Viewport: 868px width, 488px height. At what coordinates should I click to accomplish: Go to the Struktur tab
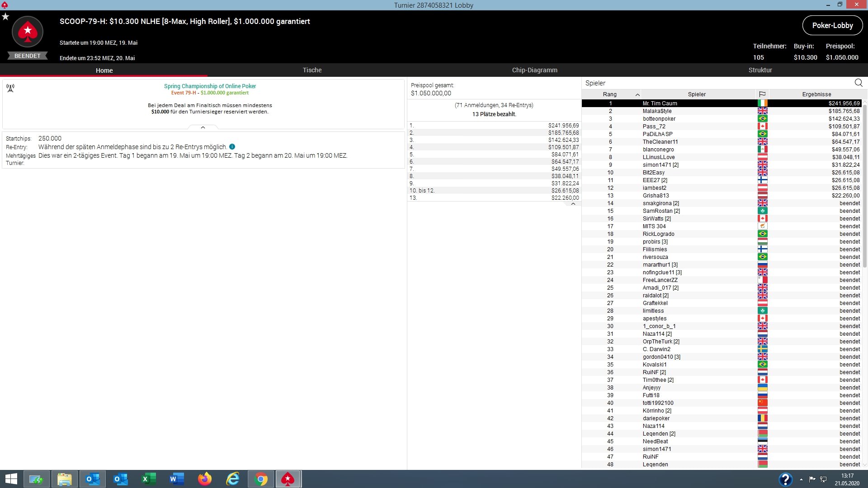click(760, 70)
